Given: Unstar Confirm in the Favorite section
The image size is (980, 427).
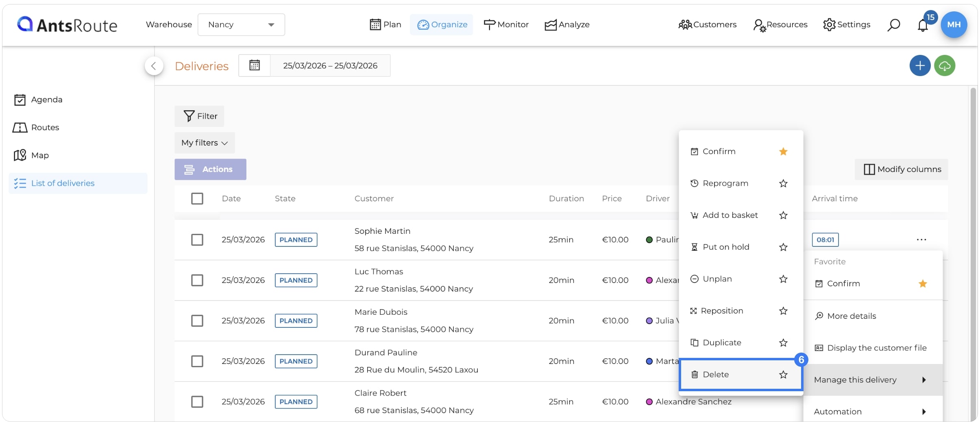Looking at the screenshot, I should pos(923,283).
